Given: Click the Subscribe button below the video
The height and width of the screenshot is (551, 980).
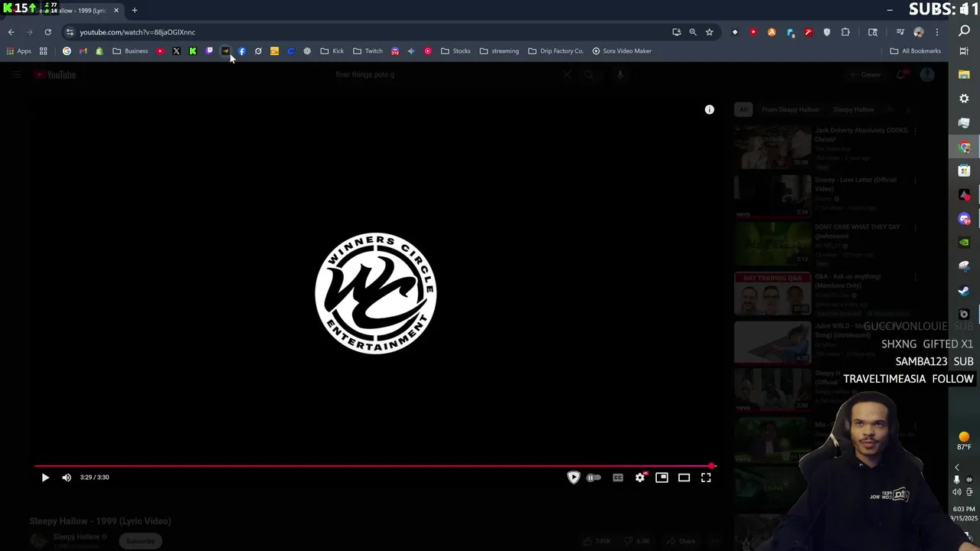Looking at the screenshot, I should pos(141,541).
